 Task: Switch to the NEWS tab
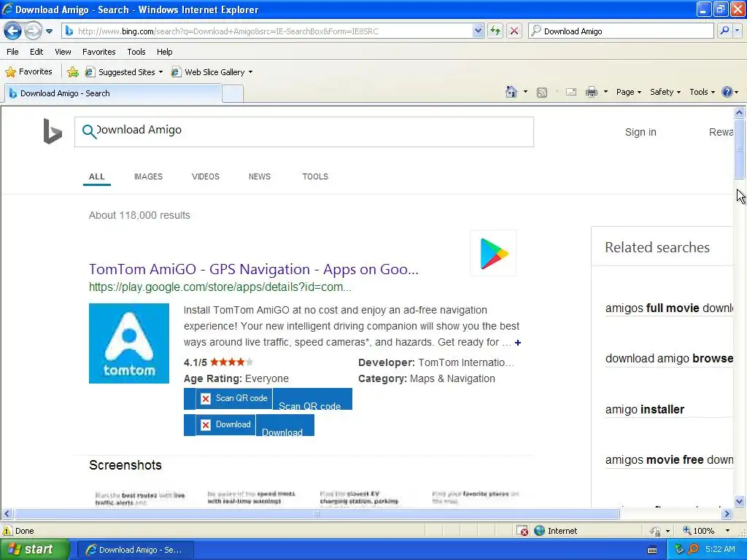[x=260, y=176]
